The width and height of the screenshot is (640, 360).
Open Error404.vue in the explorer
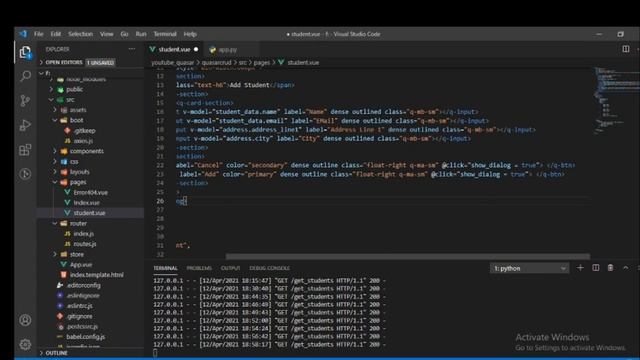tap(91, 192)
